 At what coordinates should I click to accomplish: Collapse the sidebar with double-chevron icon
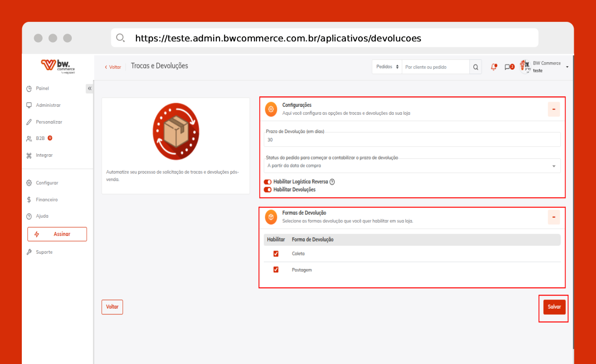(x=89, y=88)
